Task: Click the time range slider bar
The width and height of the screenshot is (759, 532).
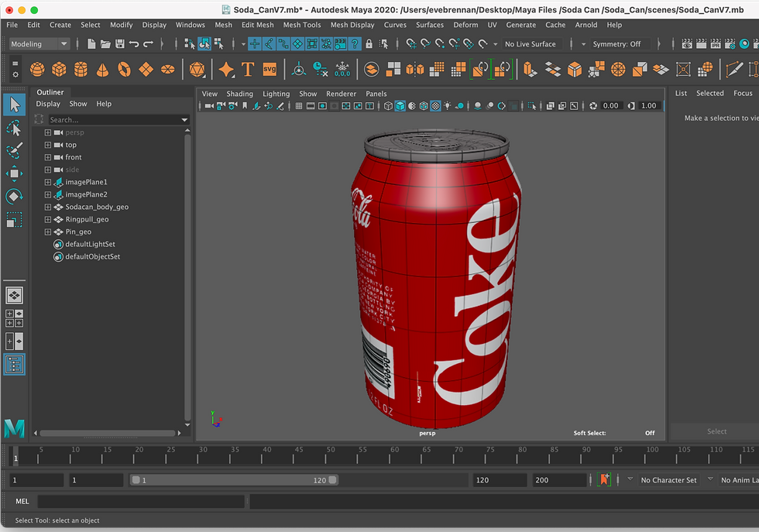Action: tap(234, 480)
